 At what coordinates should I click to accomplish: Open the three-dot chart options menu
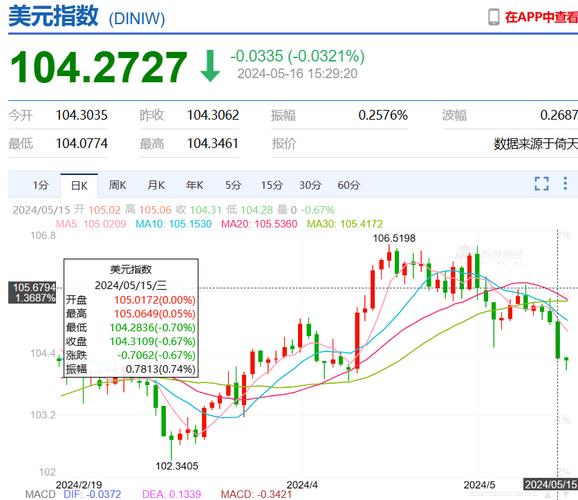click(x=565, y=183)
